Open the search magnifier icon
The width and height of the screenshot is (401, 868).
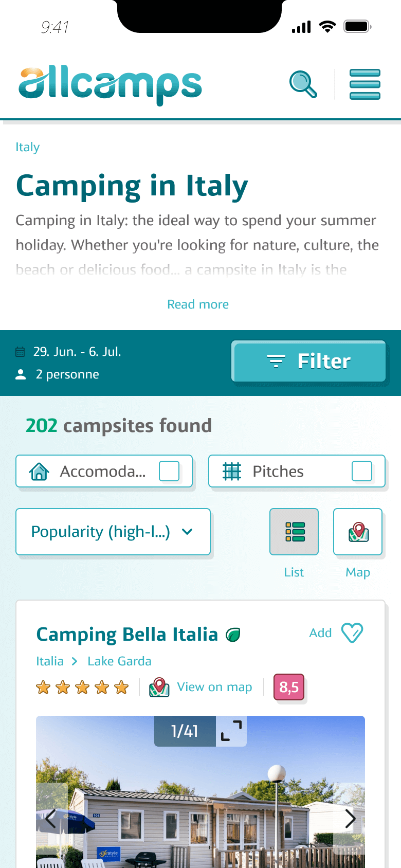pos(303,84)
